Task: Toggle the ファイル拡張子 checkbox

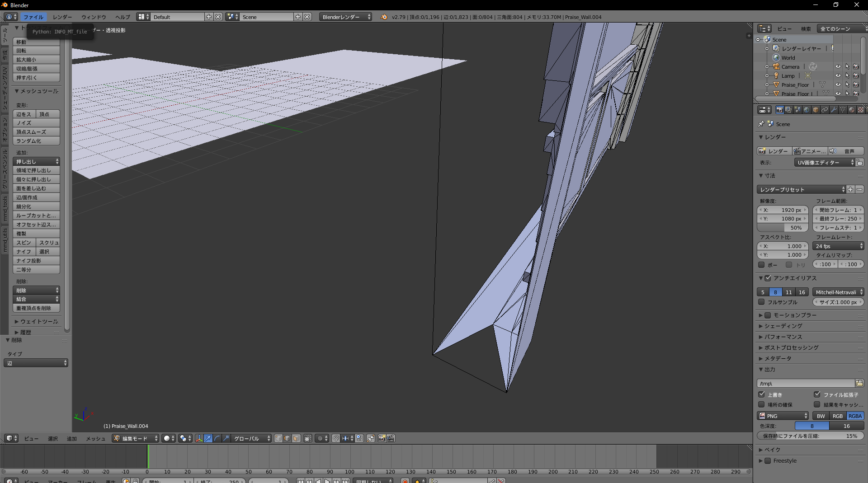Action: [x=817, y=394]
